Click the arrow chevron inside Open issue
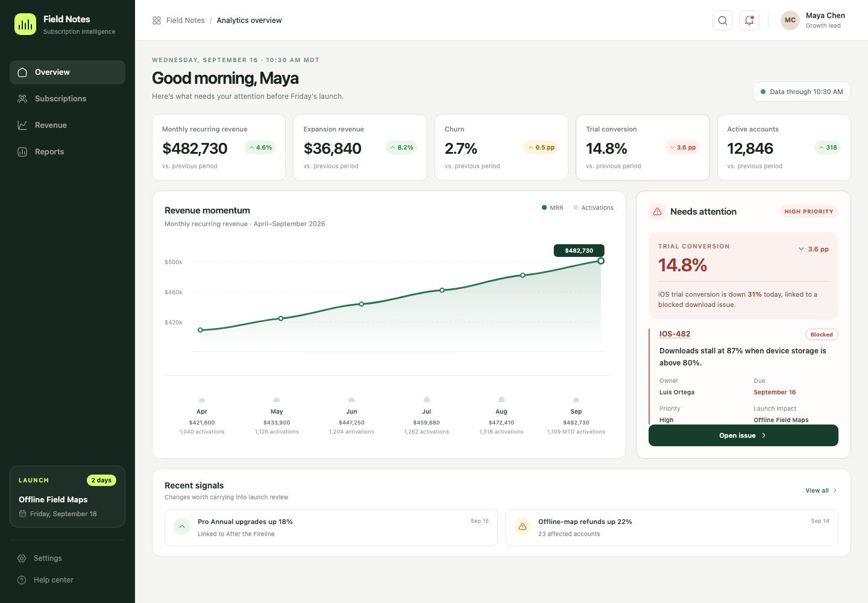 (764, 435)
